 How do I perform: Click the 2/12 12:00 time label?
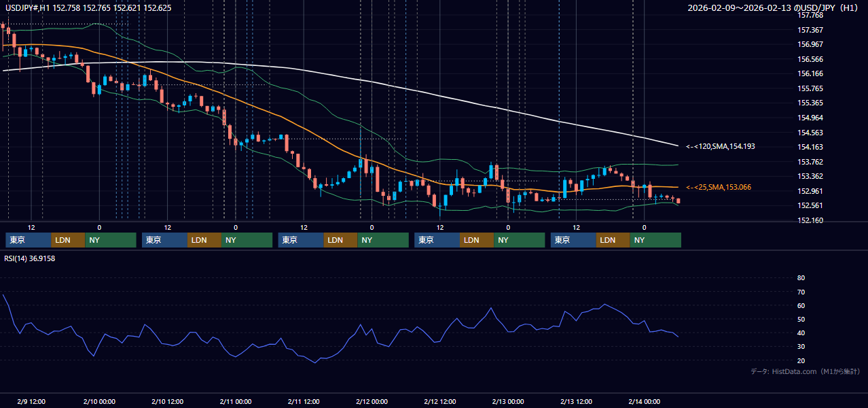click(x=439, y=401)
